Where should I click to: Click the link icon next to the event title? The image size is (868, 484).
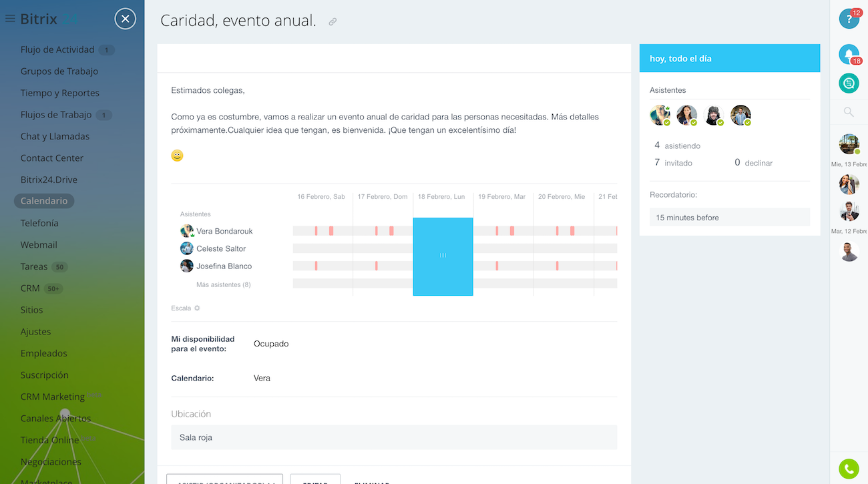333,21
